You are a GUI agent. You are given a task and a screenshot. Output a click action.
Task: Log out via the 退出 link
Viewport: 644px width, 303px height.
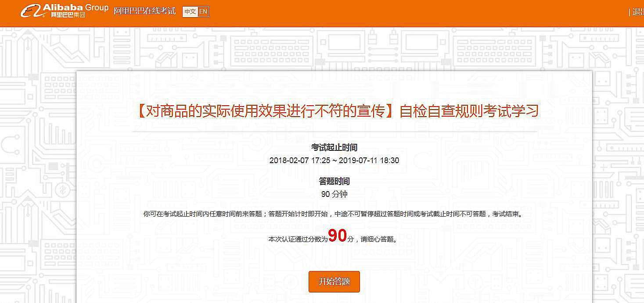pos(637,12)
